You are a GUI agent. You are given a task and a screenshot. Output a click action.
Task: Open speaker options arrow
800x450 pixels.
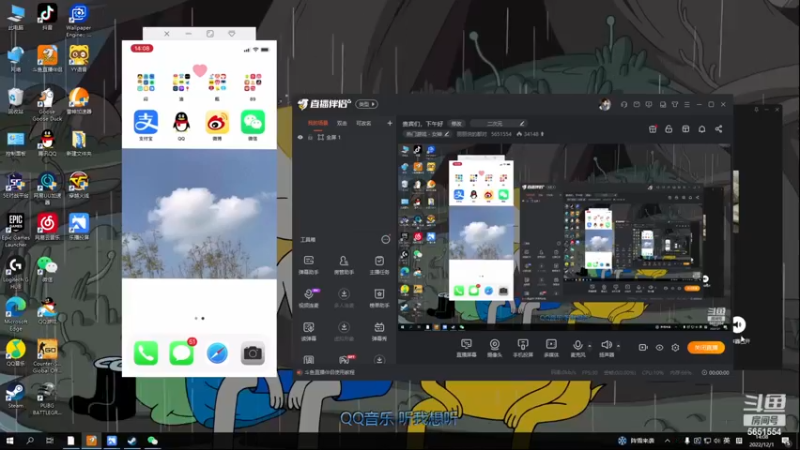coord(618,346)
